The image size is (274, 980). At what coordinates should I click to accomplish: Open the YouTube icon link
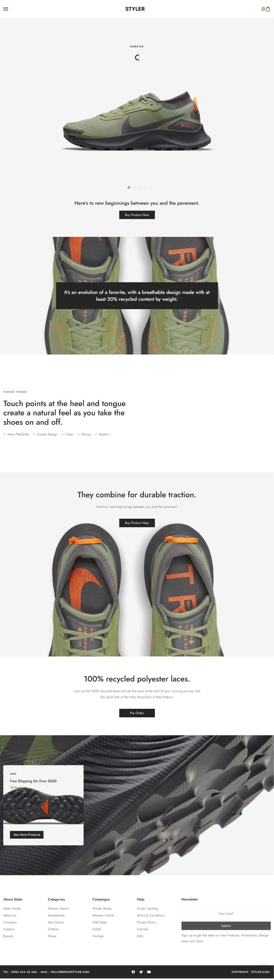point(149,972)
